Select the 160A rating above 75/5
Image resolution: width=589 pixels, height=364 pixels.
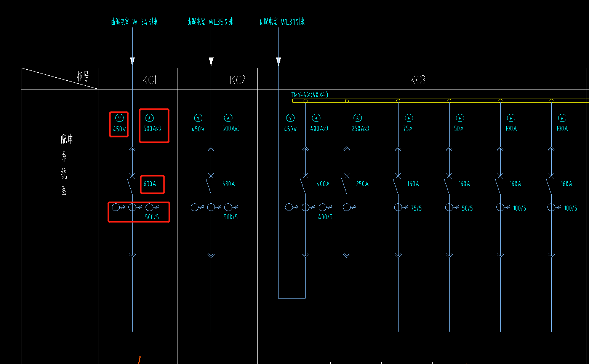413,184
